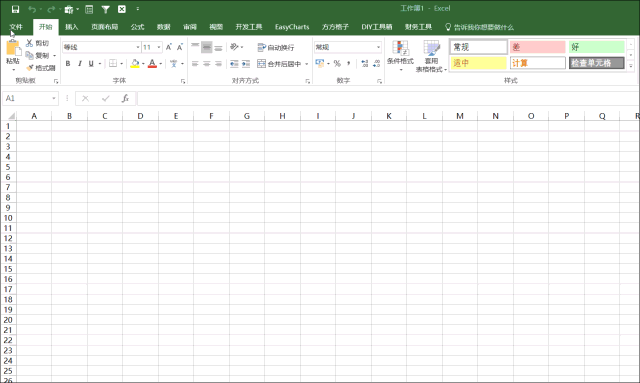Click the percent style icon
640x383 pixels.
click(337, 63)
